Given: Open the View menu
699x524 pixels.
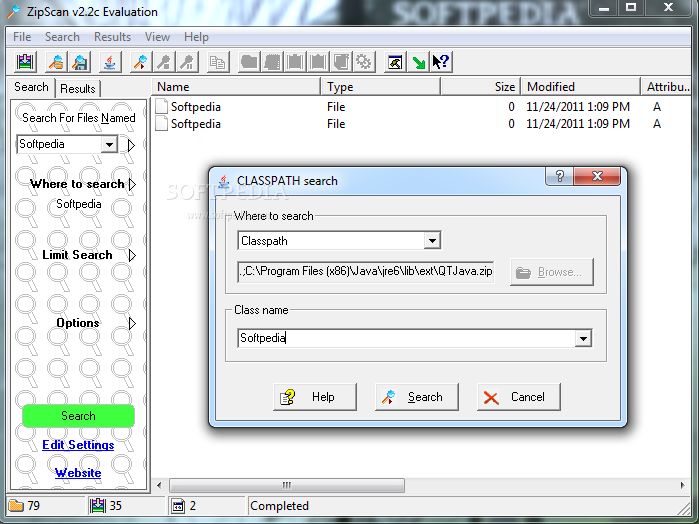Looking at the screenshot, I should point(157,37).
